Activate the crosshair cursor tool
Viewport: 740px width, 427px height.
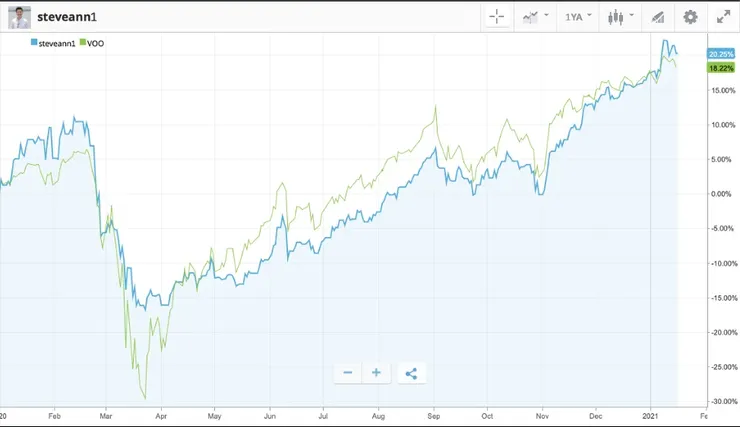[496, 17]
